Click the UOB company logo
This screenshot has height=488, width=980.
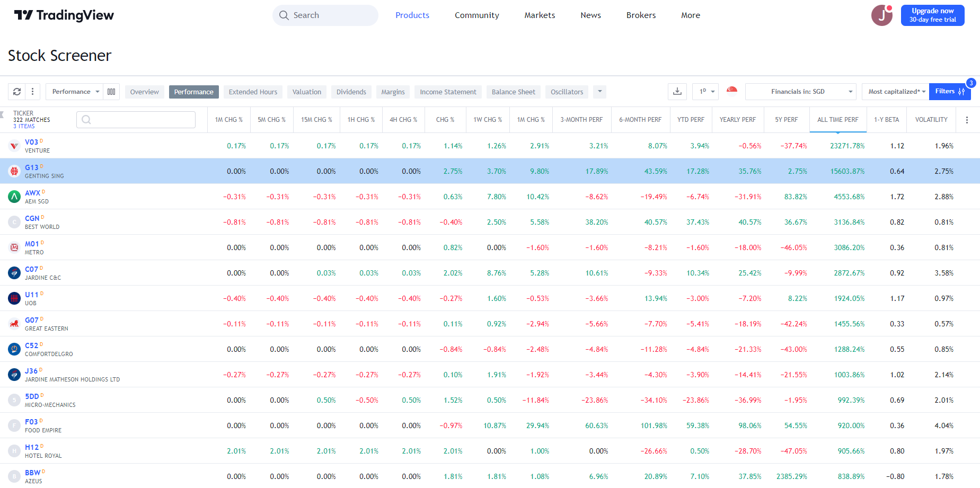click(x=14, y=298)
